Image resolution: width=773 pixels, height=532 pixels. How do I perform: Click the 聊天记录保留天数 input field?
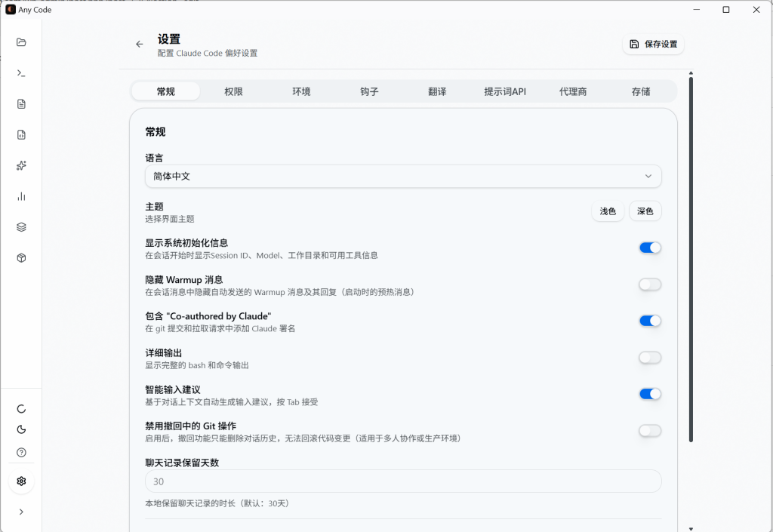point(402,481)
